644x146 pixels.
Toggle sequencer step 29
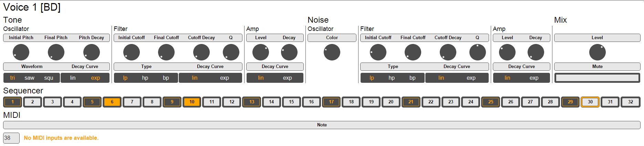coord(570,102)
